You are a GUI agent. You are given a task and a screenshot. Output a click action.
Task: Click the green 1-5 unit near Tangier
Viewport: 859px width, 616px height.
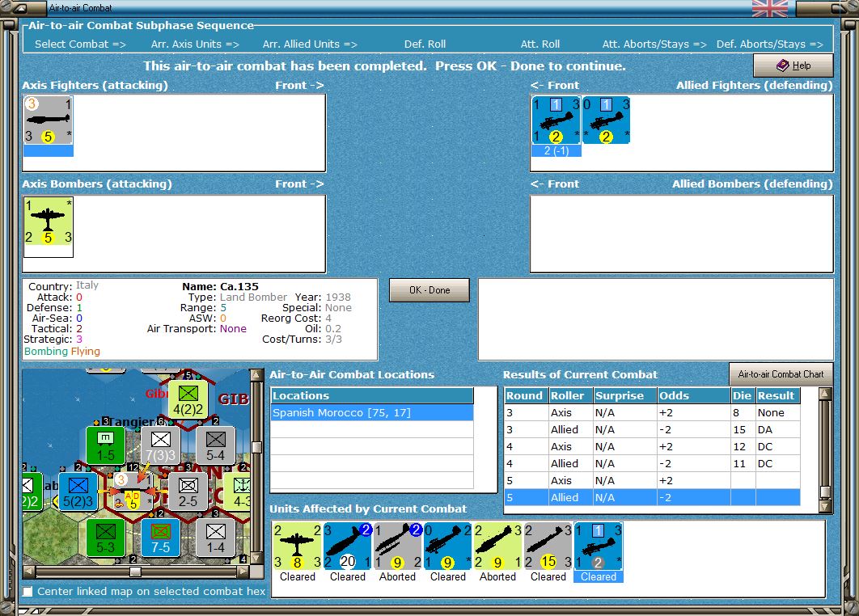[x=106, y=445]
